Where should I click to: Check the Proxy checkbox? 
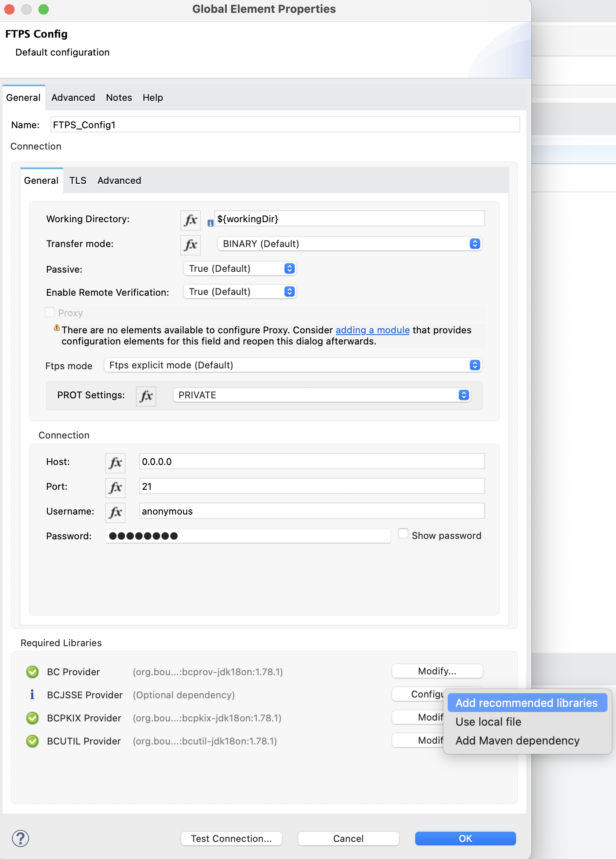tap(50, 312)
